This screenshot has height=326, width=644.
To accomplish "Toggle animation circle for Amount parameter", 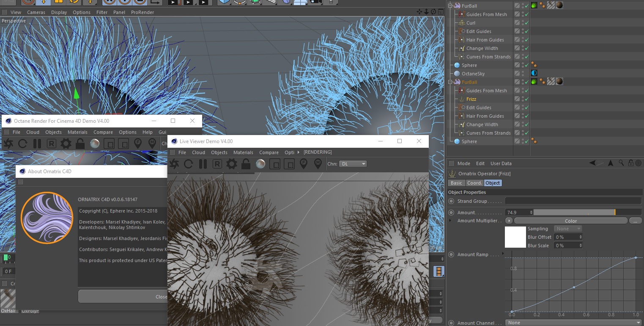I will click(451, 213).
